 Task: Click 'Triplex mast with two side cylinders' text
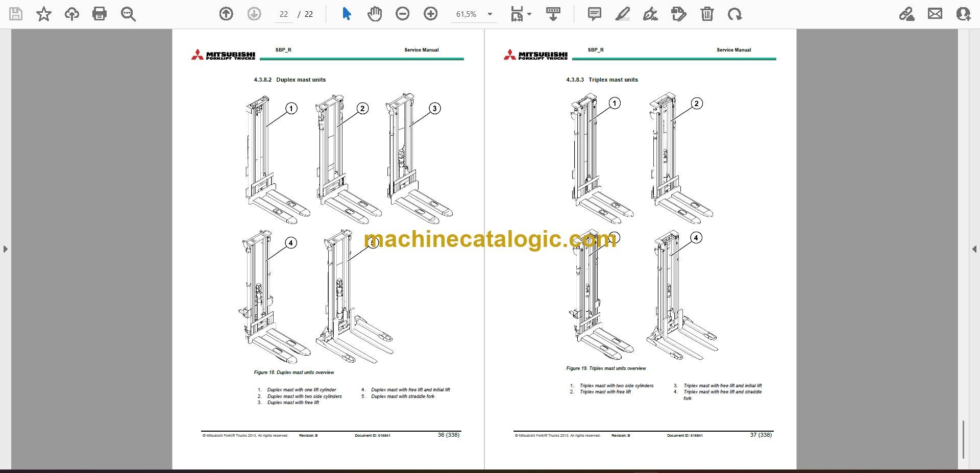617,386
